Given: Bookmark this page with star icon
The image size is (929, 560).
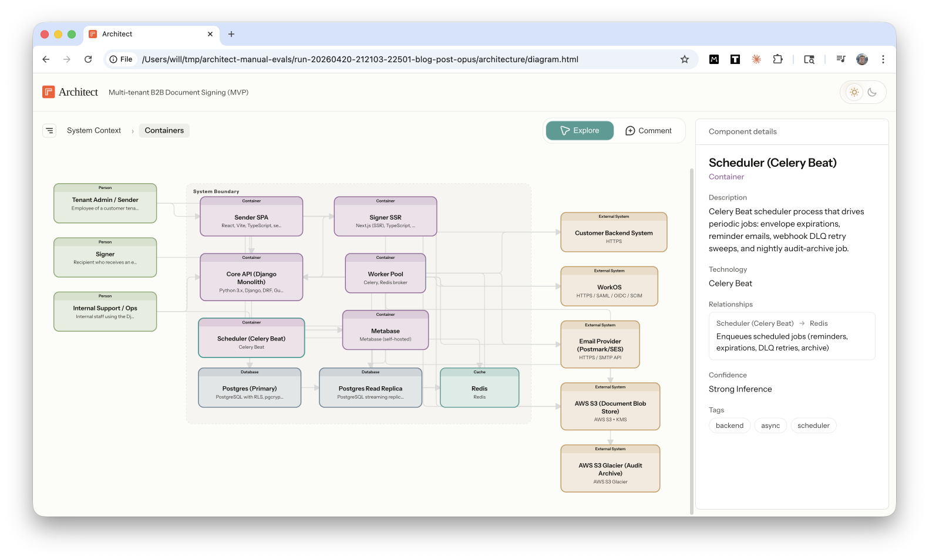Looking at the screenshot, I should pyautogui.click(x=684, y=59).
